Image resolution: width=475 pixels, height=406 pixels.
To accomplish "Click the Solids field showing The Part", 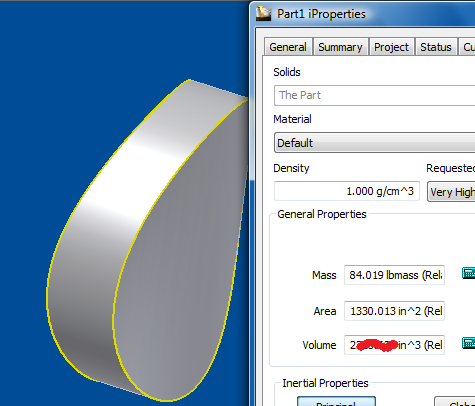I will click(x=374, y=95).
